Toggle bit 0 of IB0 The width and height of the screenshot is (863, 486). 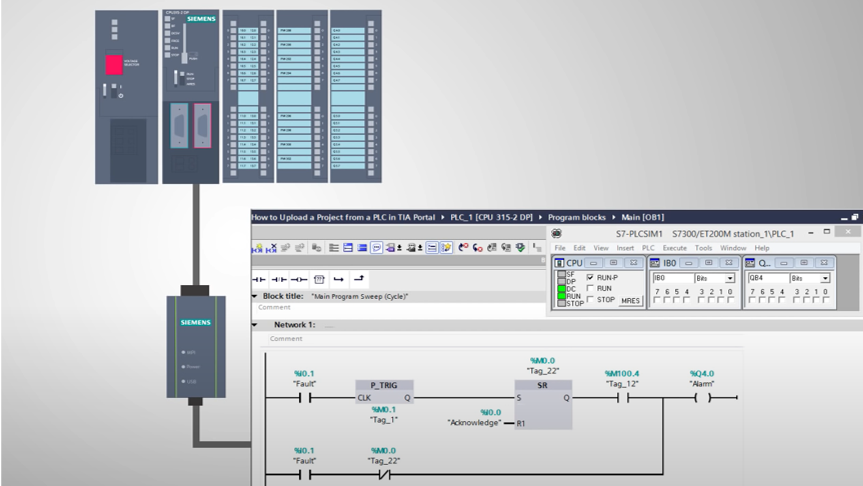click(x=731, y=300)
